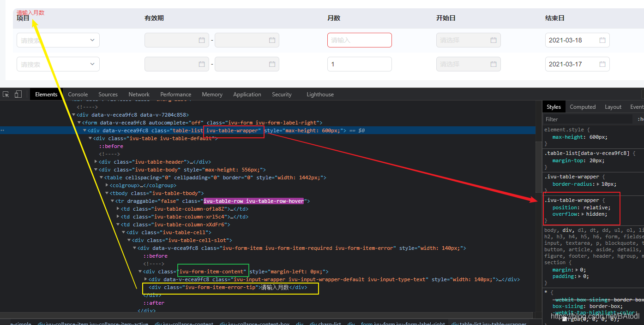Open calendar icon of second row's validity end date
Image resolution: width=644 pixels, height=325 pixels.
[x=272, y=64]
